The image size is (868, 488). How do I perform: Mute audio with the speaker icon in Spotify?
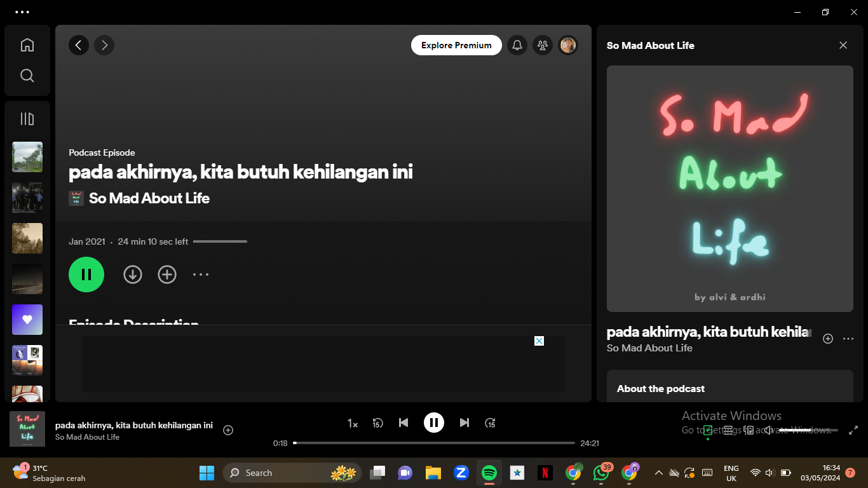click(769, 430)
